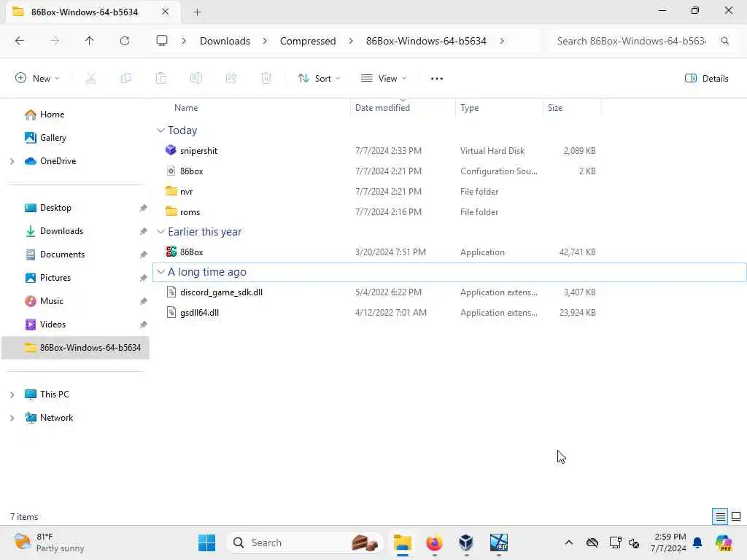Open notifications bell icon

[697, 542]
